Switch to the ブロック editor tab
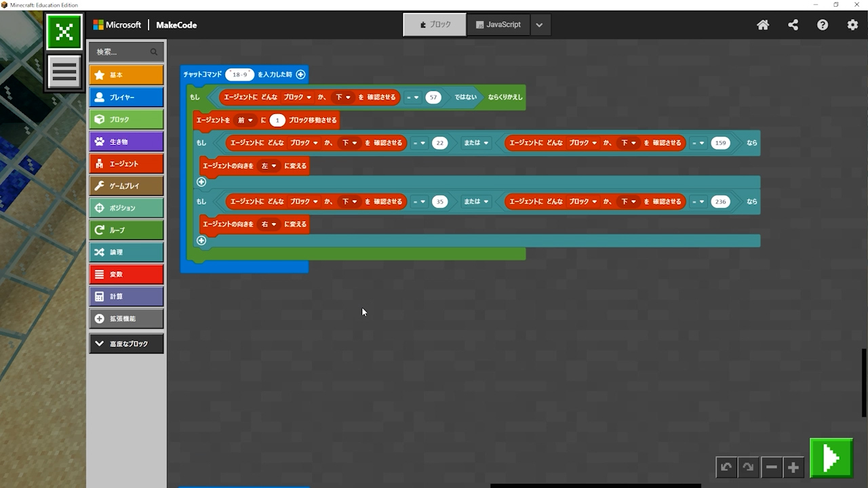Viewport: 868px width, 488px height. 435,24
